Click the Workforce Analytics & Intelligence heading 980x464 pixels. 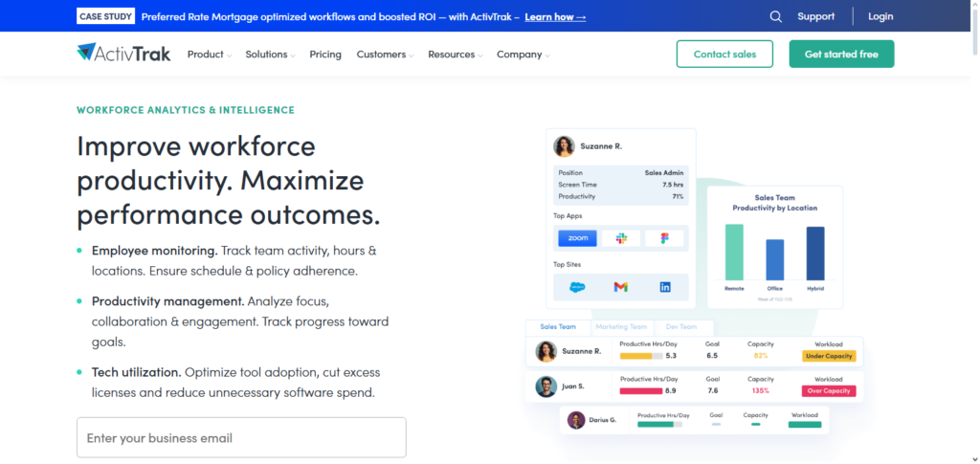[x=186, y=111]
